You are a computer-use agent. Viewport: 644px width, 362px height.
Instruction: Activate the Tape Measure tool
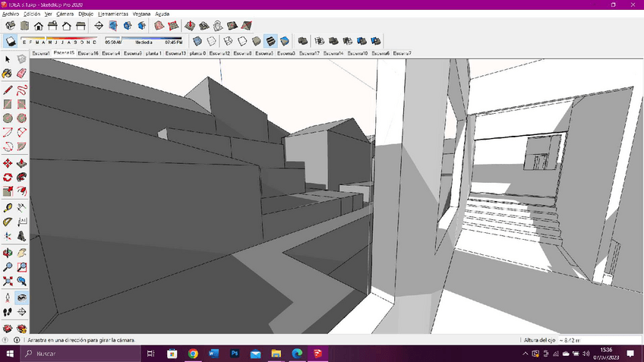point(8,207)
